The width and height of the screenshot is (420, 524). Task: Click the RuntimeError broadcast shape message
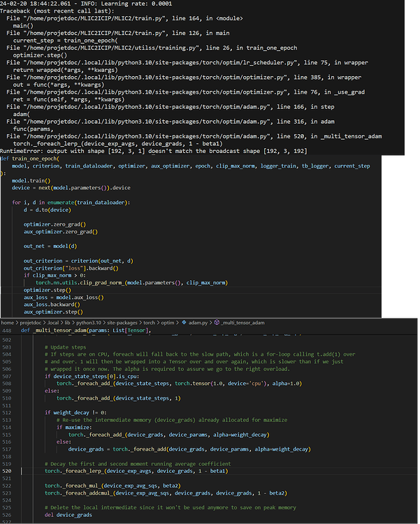[154, 151]
